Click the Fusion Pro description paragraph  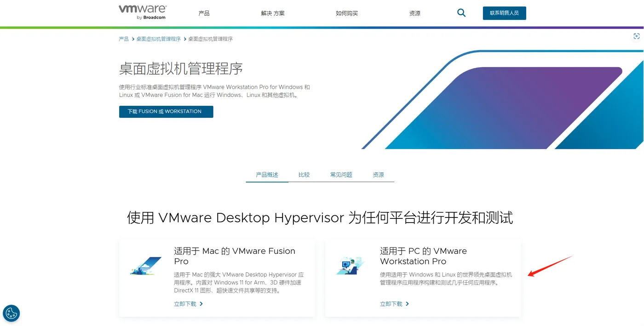[239, 283]
